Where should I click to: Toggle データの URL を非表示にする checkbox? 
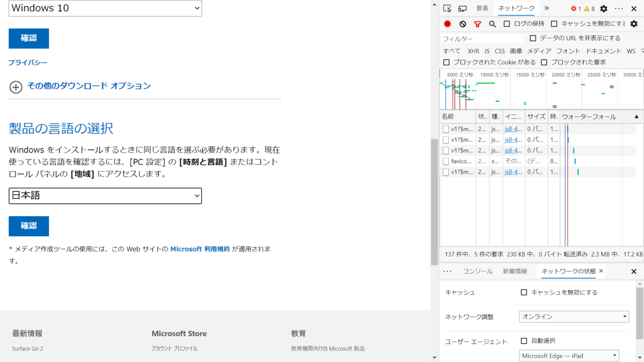tap(533, 38)
